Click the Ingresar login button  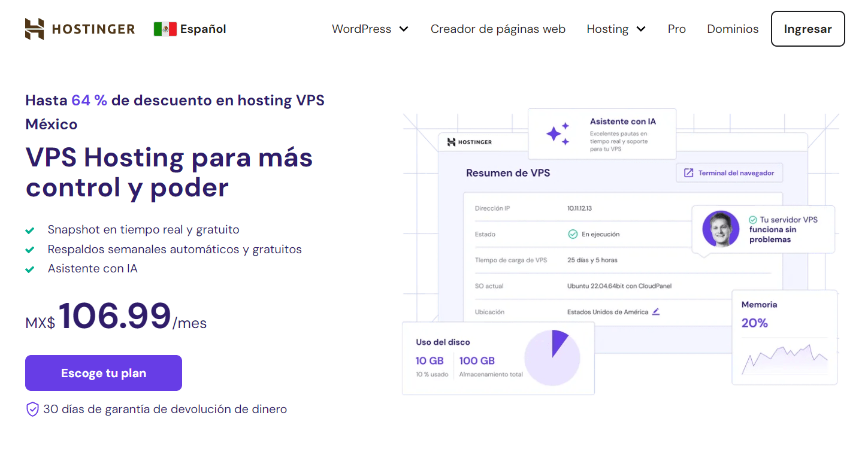coord(807,29)
